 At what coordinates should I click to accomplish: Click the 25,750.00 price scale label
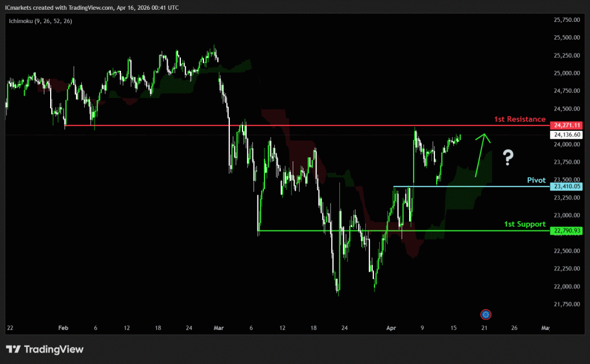[566, 20]
